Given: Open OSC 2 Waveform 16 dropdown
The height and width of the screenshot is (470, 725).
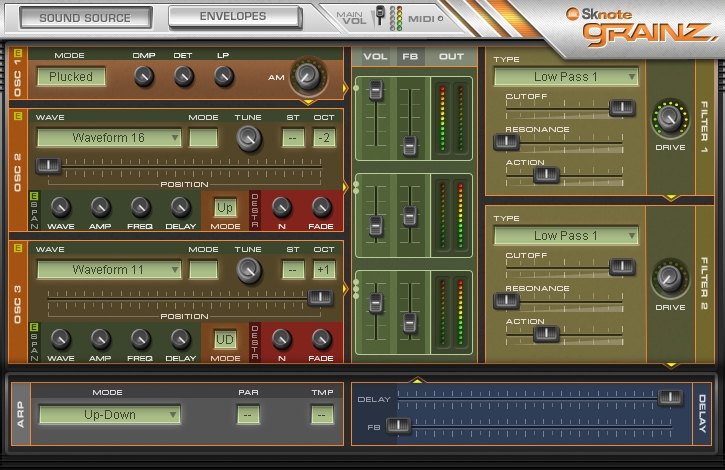Looking at the screenshot, I should 109,138.
